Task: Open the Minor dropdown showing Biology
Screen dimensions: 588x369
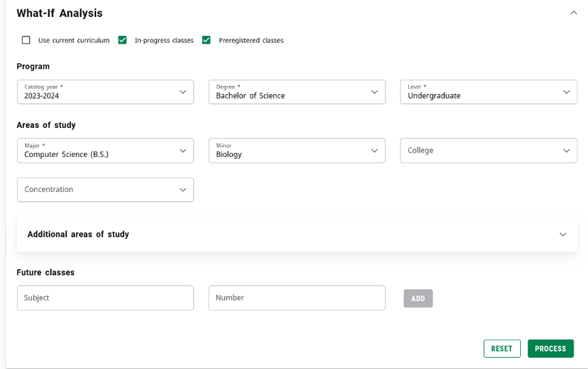Action: pyautogui.click(x=296, y=150)
